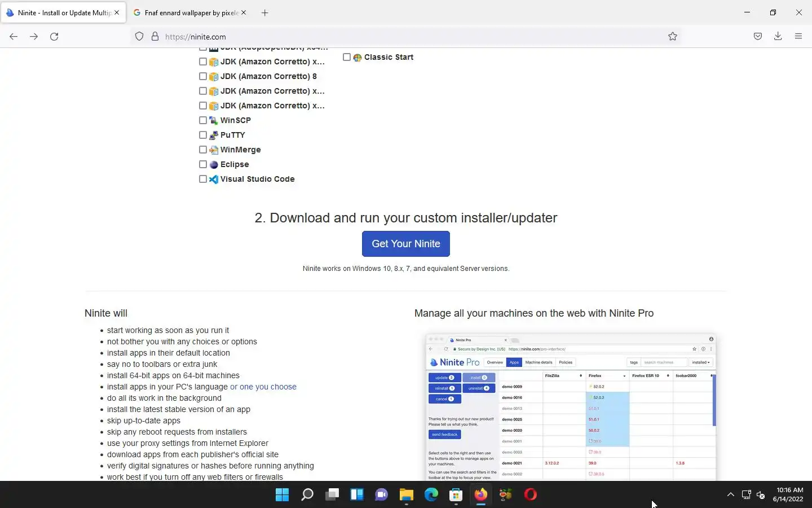Click the Get Your Ninite button
This screenshot has width=812, height=508.
(x=406, y=244)
